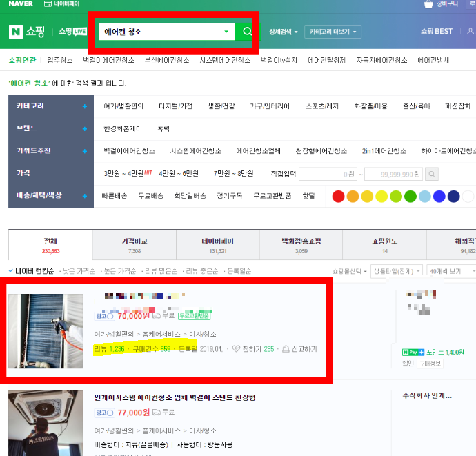The width and height of the screenshot is (476, 456).
Task: Open search box autocomplete dropdown arrow
Action: (226, 32)
